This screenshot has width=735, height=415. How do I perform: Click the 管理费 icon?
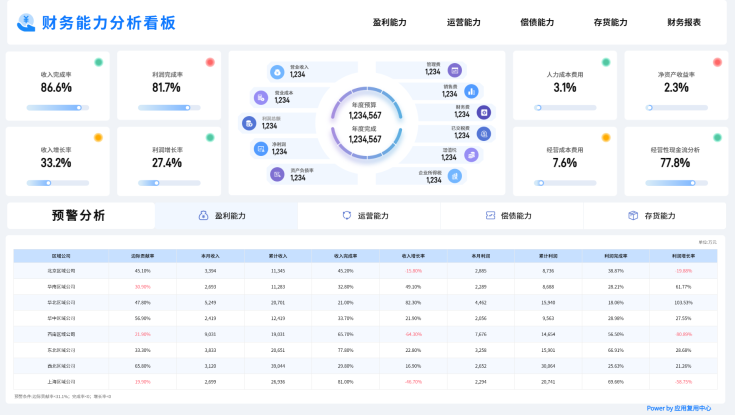(455, 70)
